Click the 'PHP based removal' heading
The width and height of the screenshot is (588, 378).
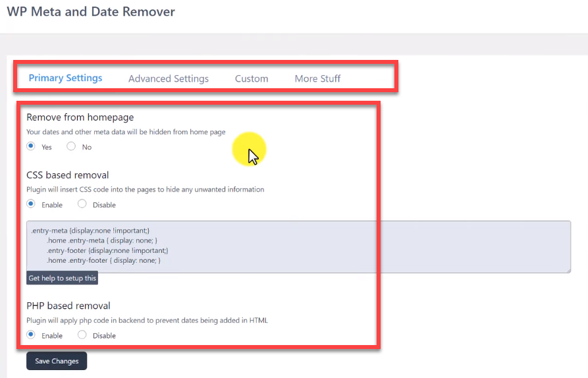pyautogui.click(x=68, y=306)
